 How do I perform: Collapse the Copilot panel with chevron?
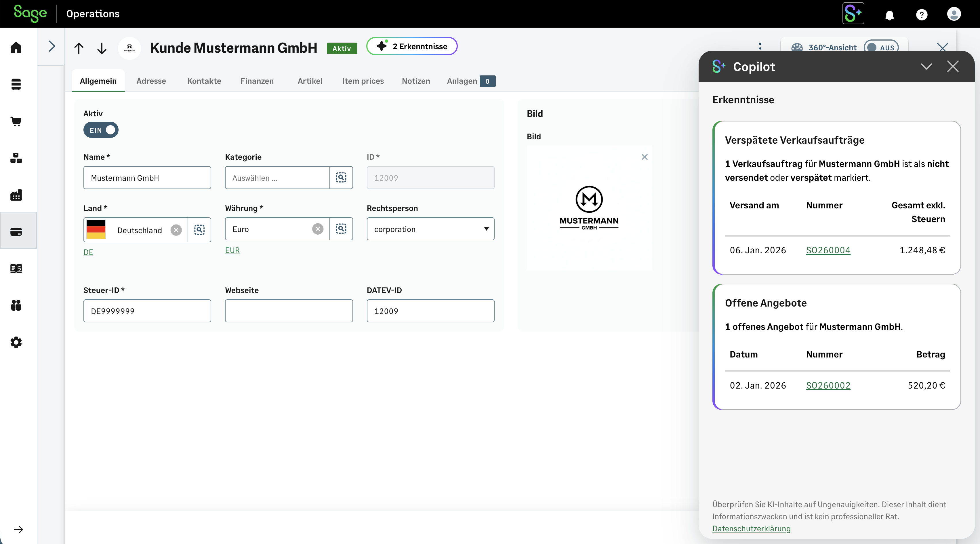pyautogui.click(x=926, y=66)
